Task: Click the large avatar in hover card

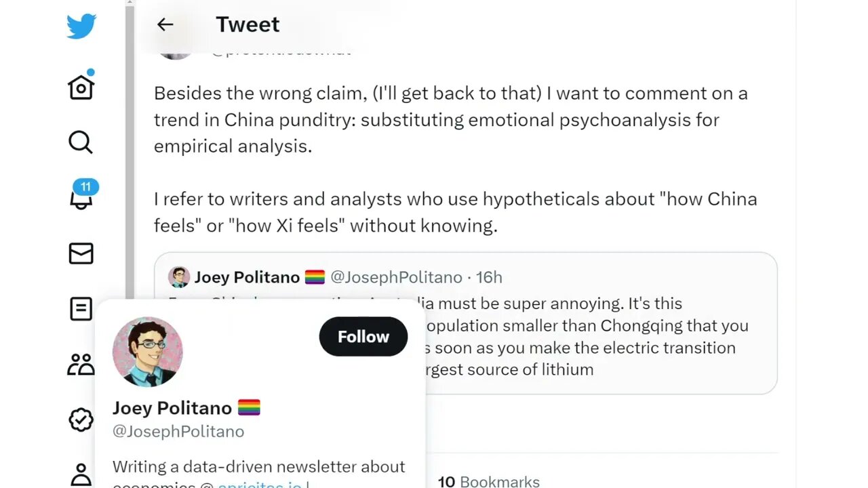Action: point(147,352)
